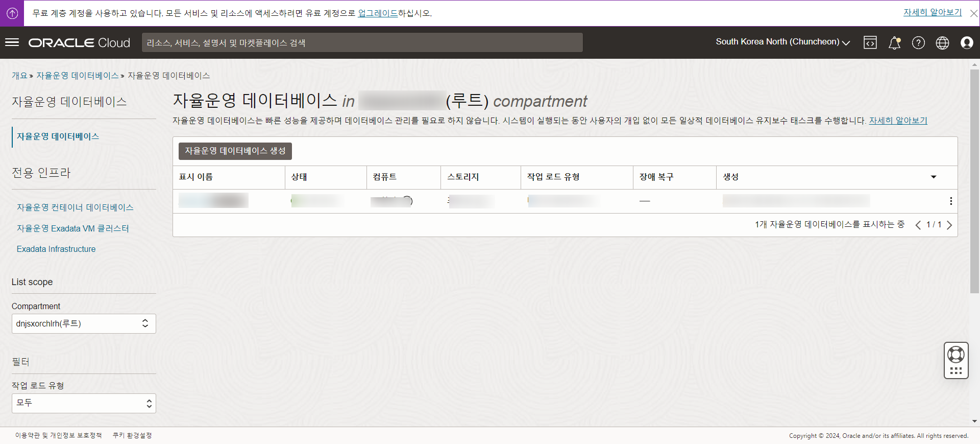Open the user profile avatar menu
The image size is (980, 444).
coord(967,43)
